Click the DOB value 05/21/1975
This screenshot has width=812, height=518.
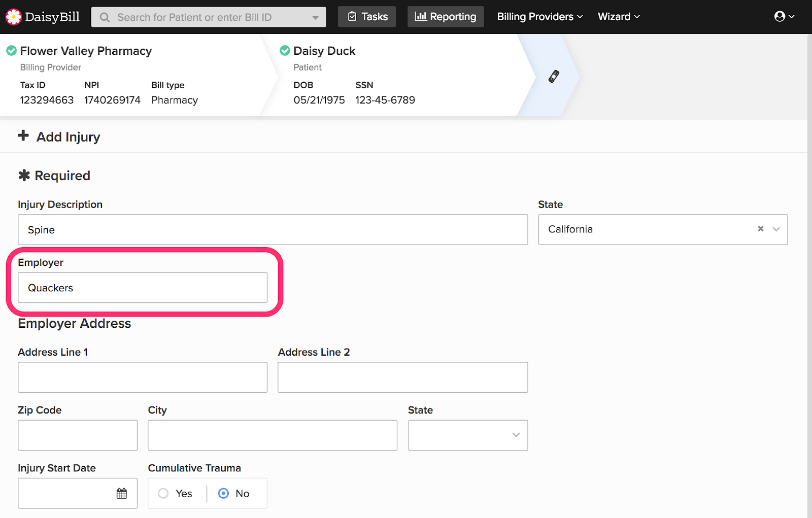(x=319, y=100)
